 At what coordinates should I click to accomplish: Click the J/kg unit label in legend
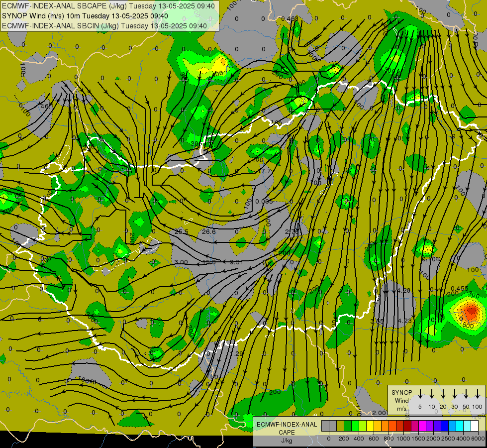tap(287, 441)
